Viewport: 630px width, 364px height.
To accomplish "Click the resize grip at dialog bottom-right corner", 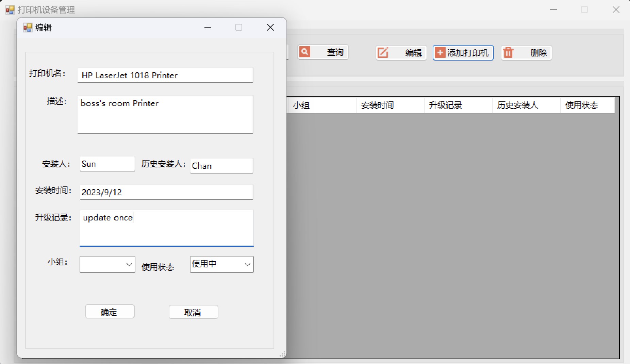I will tap(282, 354).
